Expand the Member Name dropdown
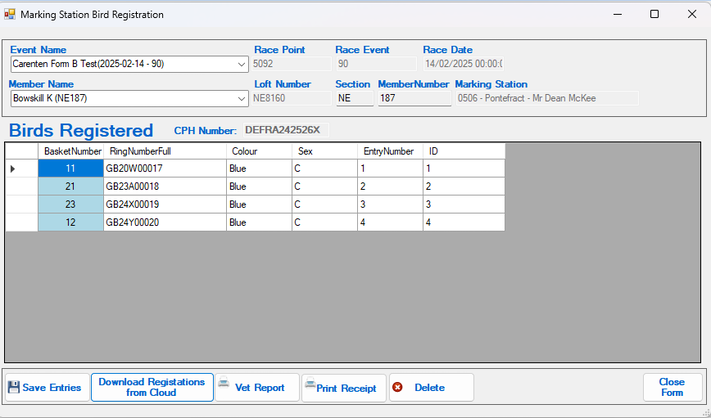This screenshot has width=711, height=418. click(x=242, y=98)
